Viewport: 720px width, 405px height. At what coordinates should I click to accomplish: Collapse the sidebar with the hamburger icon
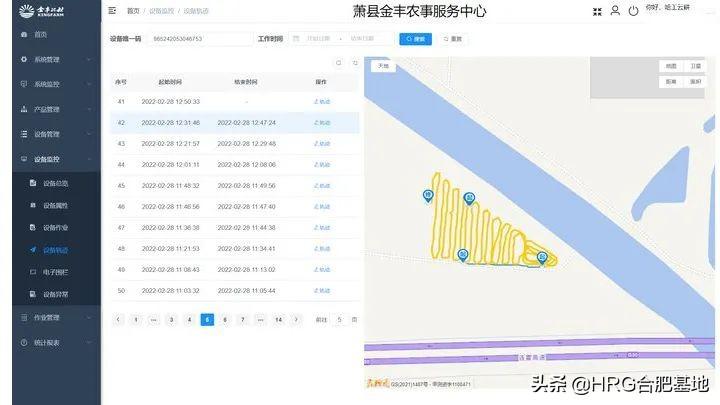click(x=112, y=11)
